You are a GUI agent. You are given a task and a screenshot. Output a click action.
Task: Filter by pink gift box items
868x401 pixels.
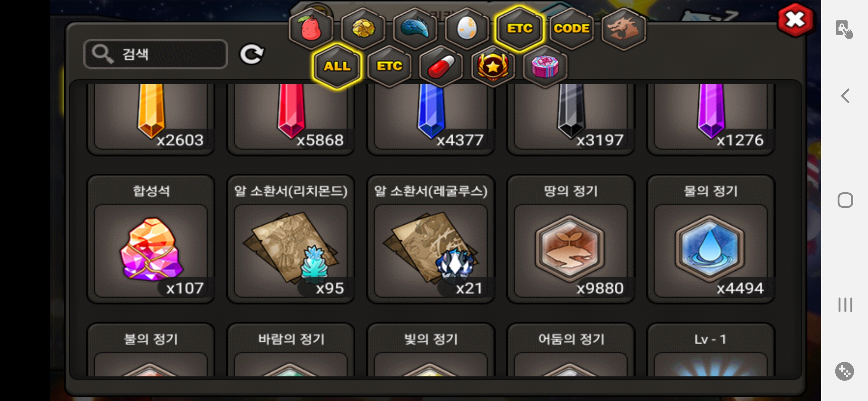pos(545,66)
